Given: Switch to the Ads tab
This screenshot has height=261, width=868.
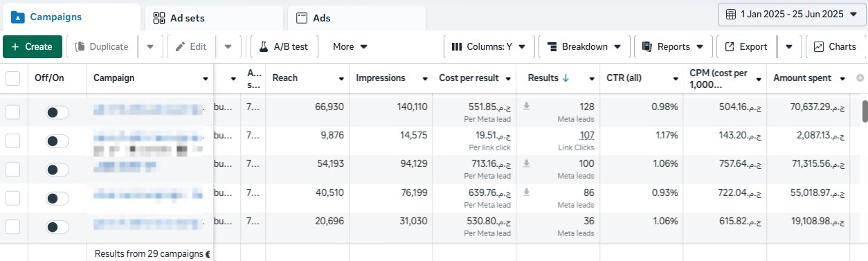Looking at the screenshot, I should pos(356,18).
